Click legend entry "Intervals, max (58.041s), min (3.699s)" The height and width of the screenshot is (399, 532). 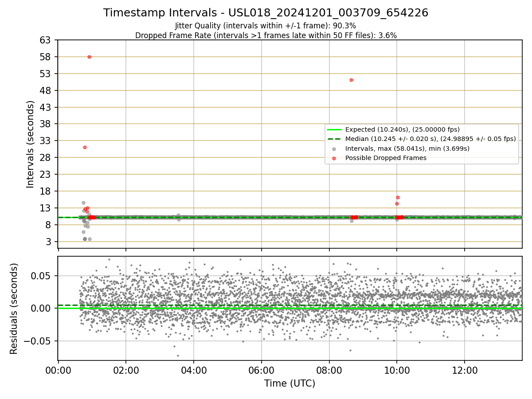pyautogui.click(x=407, y=149)
